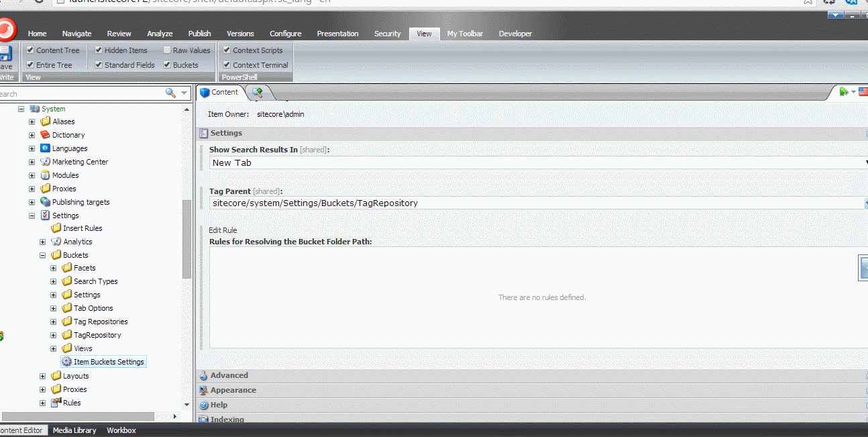
Task: Click the Help section question mark icon
Action: 203,404
